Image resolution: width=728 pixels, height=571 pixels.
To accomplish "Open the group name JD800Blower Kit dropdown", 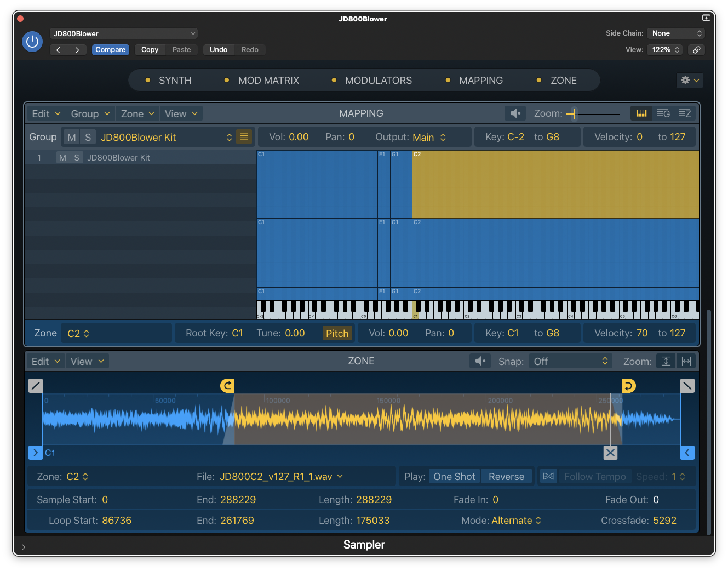I will pyautogui.click(x=167, y=137).
